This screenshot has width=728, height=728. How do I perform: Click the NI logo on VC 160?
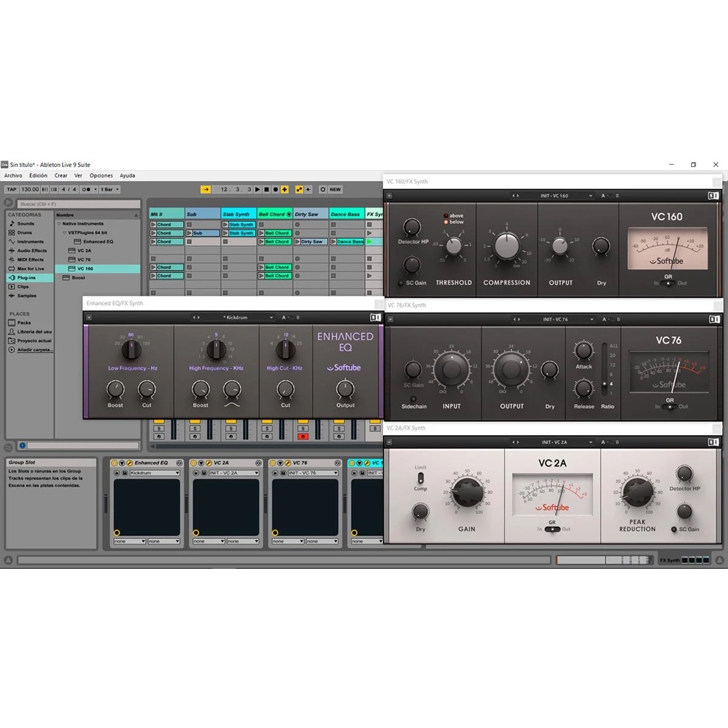point(712,196)
